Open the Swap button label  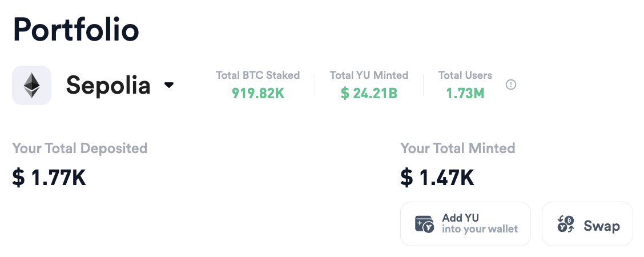pyautogui.click(x=602, y=226)
